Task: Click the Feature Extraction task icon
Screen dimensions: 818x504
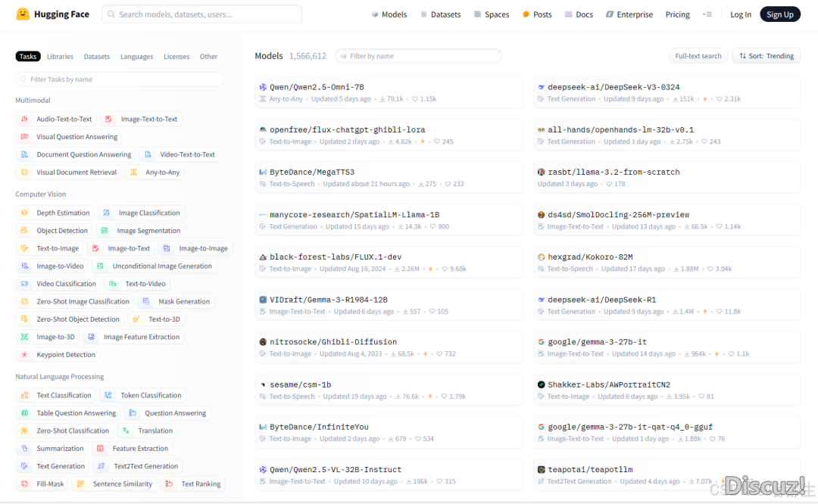Action: tap(100, 448)
